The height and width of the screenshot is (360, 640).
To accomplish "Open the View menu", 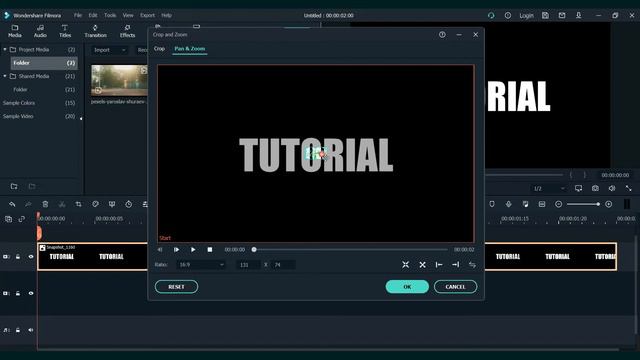I will coord(128,16).
